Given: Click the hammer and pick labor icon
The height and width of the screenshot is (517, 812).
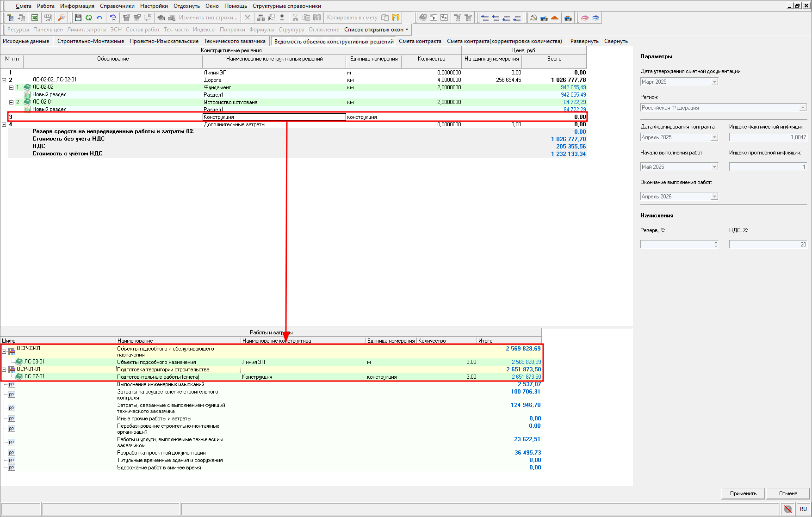Looking at the screenshot, I should pos(533,18).
